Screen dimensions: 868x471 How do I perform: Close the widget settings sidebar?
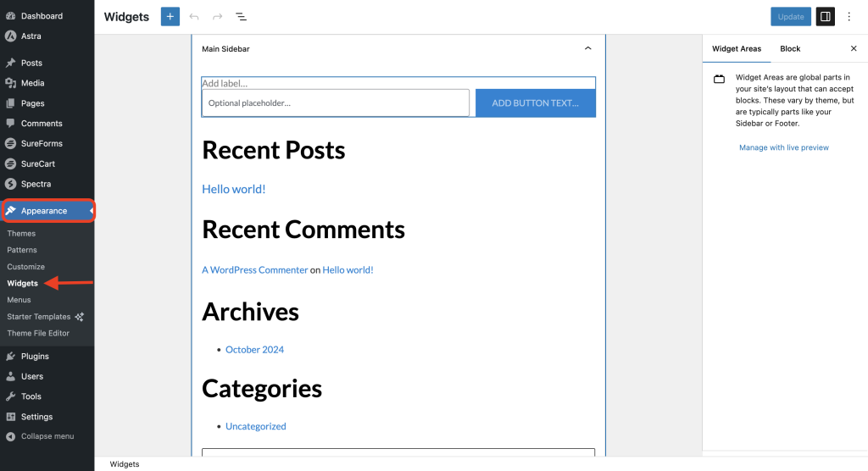pos(854,49)
